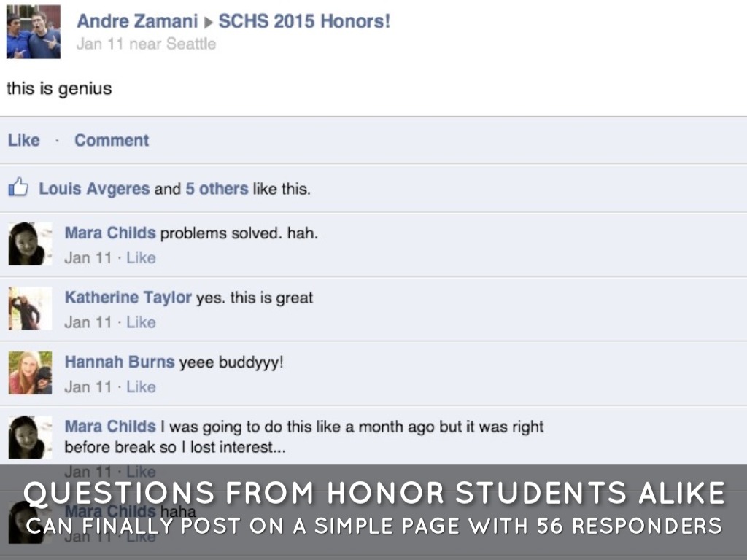Viewport: 747px width, 560px height.
Task: Click the thumbs-up likes icon
Action: [x=18, y=189]
